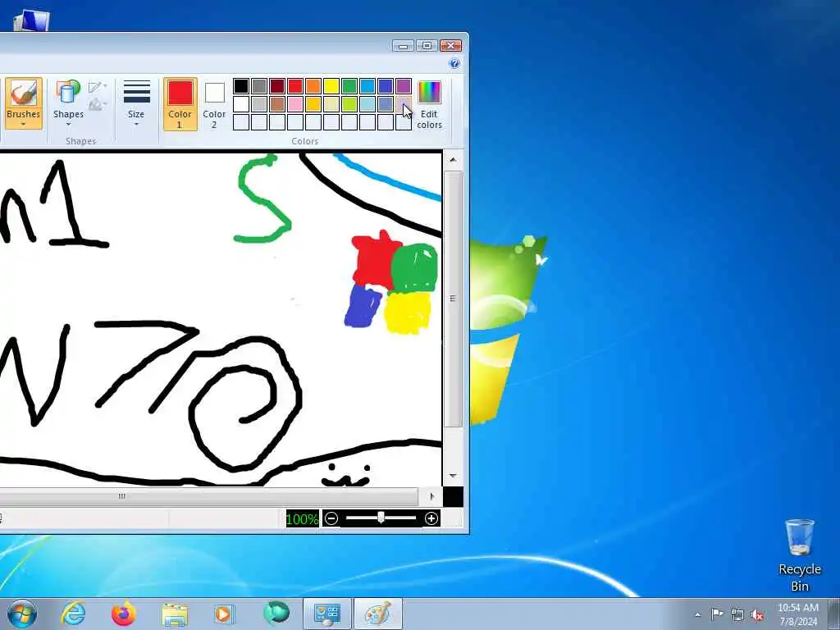
Task: Close the Paint window
Action: (450, 46)
